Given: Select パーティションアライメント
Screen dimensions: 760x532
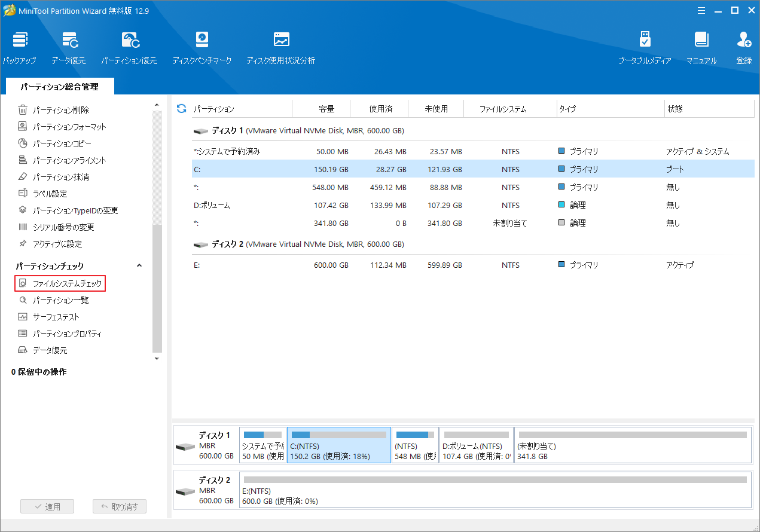Looking at the screenshot, I should (62, 160).
